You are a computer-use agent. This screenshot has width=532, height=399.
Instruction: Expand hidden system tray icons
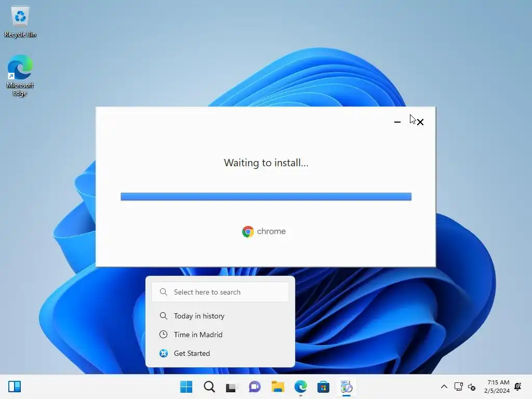point(444,387)
